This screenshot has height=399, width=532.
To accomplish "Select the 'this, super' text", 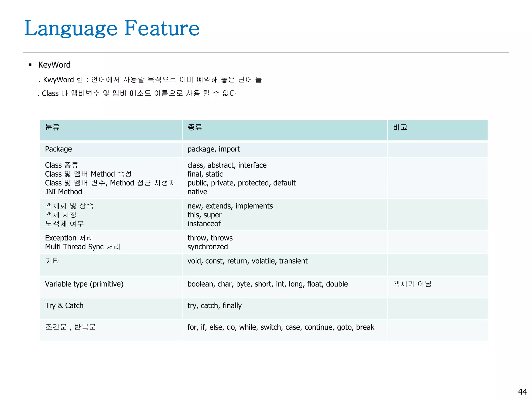I will pos(204,215).
